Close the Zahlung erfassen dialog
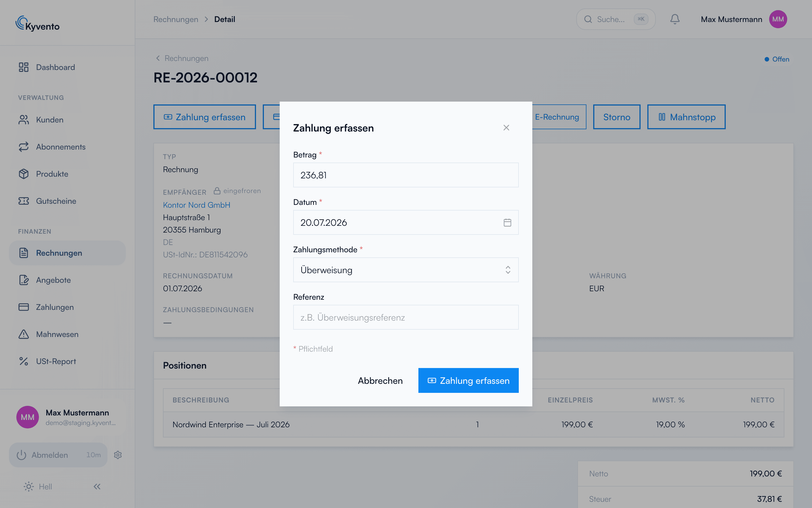Viewport: 812px width, 508px height. click(x=506, y=128)
